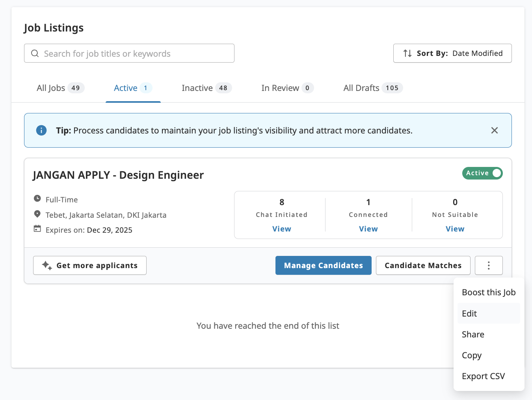Switch to the Inactive jobs tab

coord(206,88)
